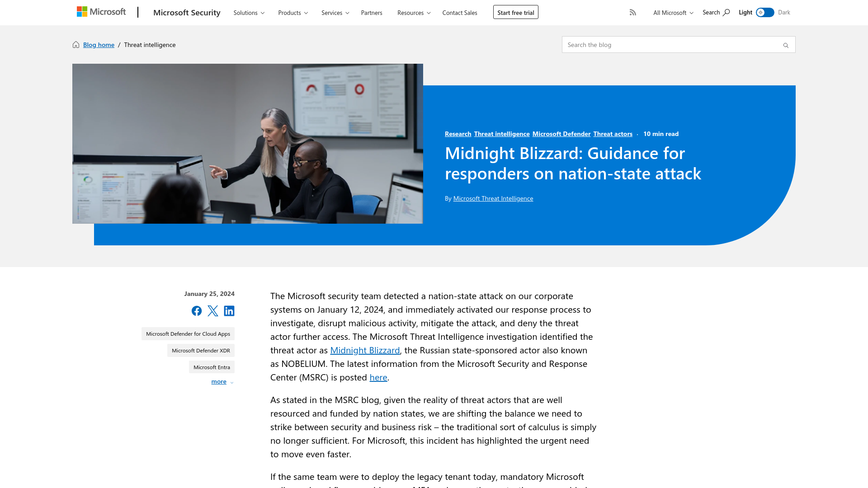Click the Contact Sales menu item
The width and height of the screenshot is (868, 488).
click(459, 12)
